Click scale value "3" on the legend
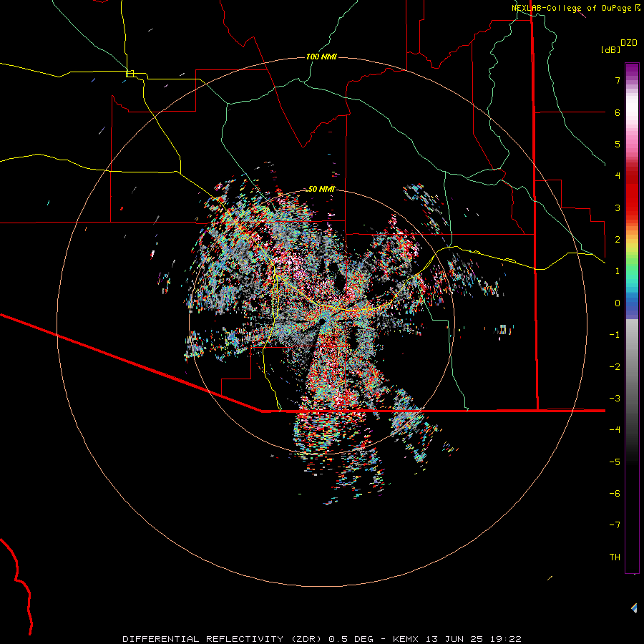644x644 pixels. [618, 208]
